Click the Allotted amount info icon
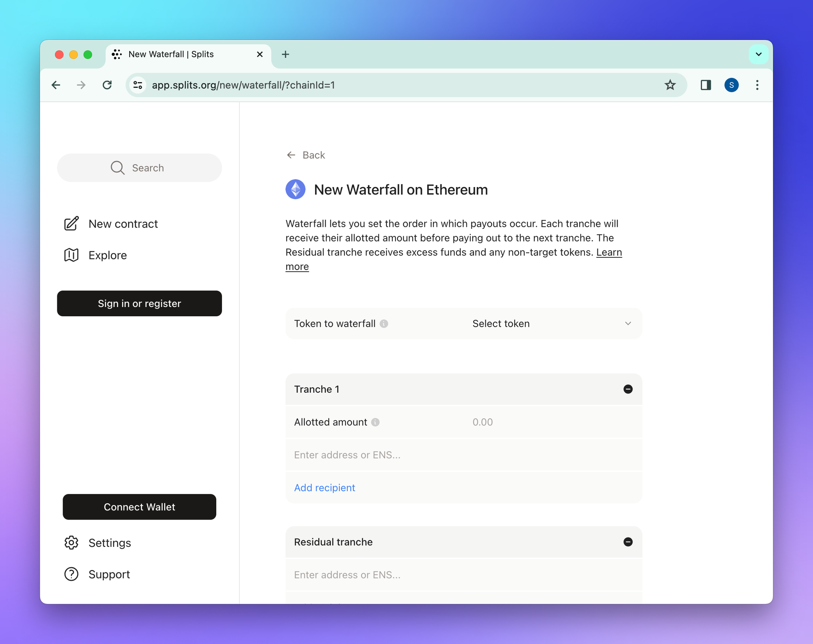The height and width of the screenshot is (644, 813). pyautogui.click(x=376, y=422)
